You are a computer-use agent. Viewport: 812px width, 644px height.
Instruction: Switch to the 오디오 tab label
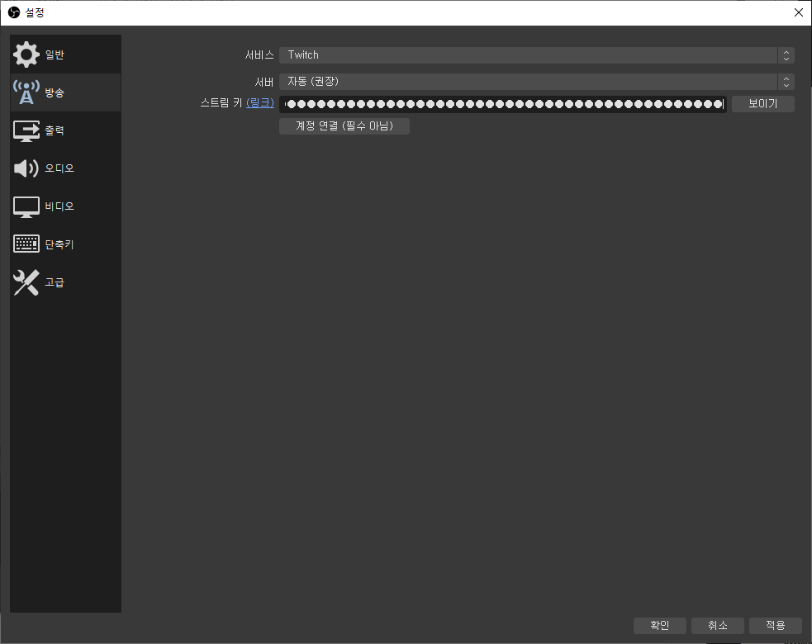(59, 168)
